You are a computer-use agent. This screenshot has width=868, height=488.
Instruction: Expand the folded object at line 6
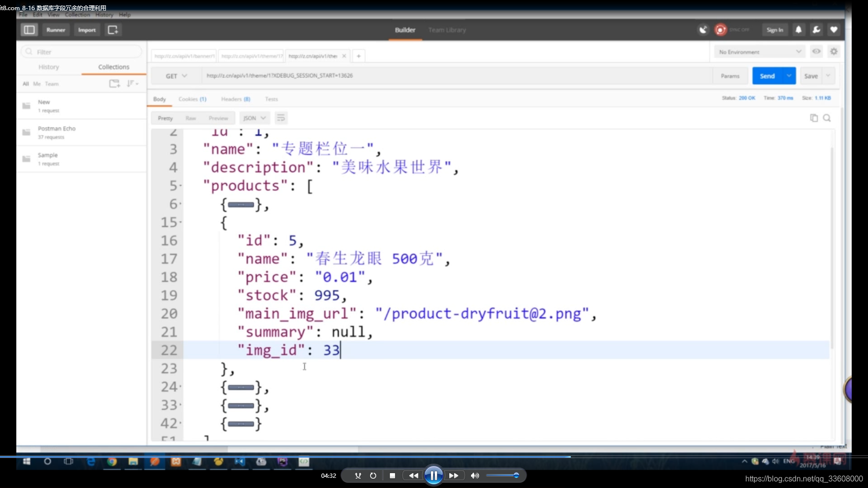[x=241, y=205]
